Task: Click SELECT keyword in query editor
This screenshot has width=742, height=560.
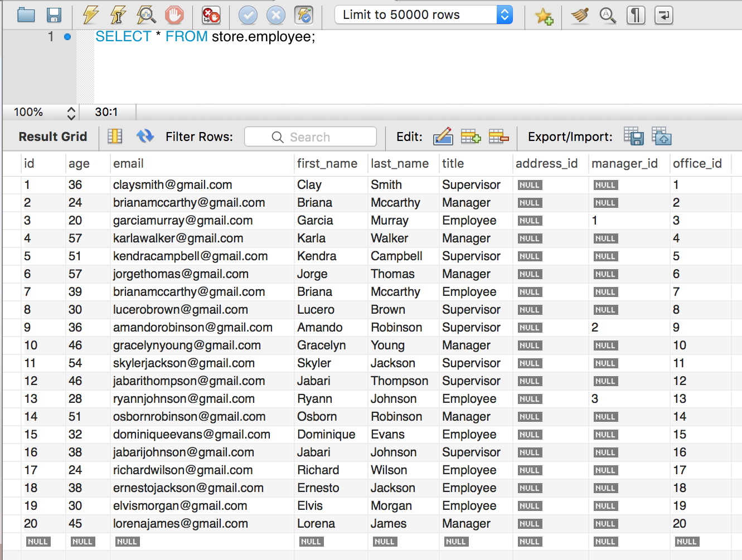Action: (123, 37)
